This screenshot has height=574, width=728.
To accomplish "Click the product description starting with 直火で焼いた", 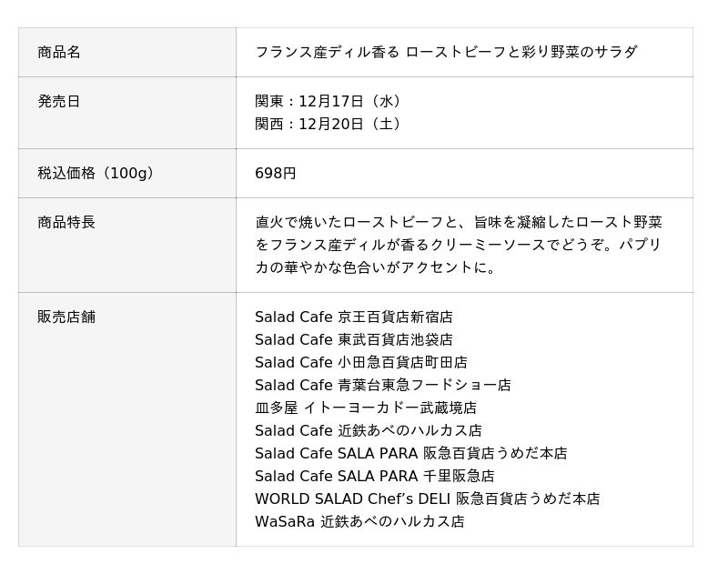I will [459, 245].
